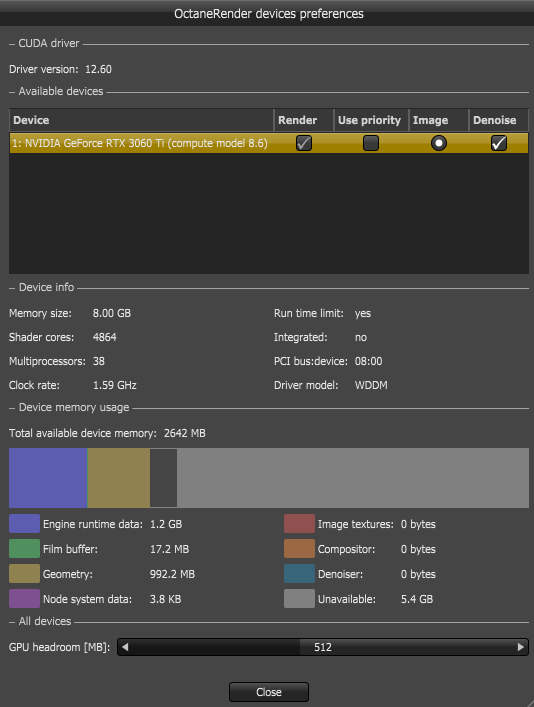Collapse the Device info section
The image size is (534, 707).
coord(12,288)
